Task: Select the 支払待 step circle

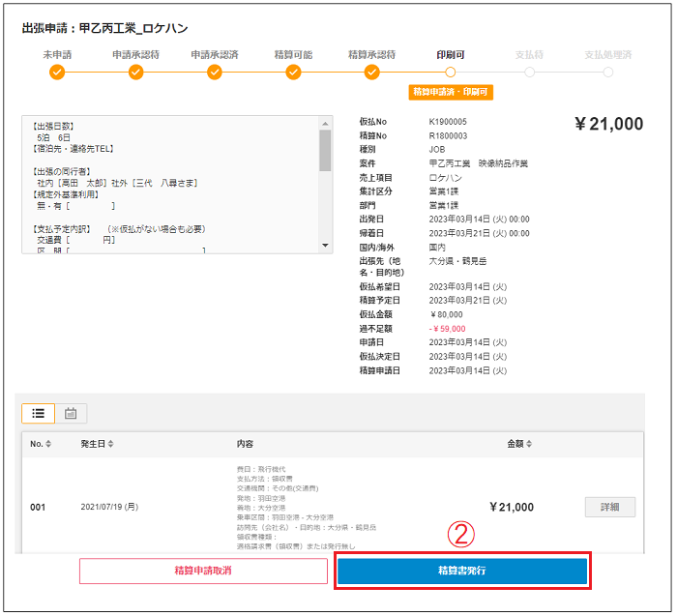Action: click(529, 72)
